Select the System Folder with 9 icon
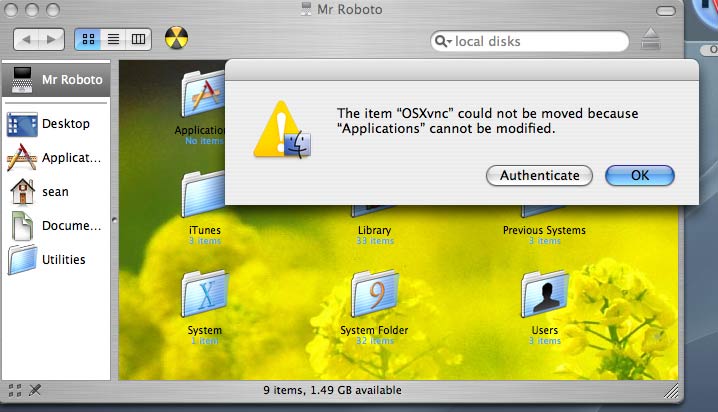 374,294
